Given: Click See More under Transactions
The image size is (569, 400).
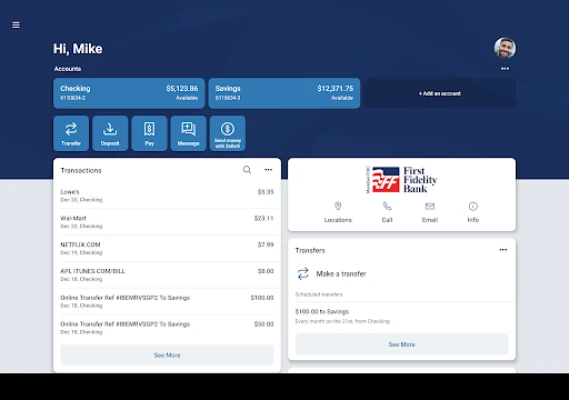Looking at the screenshot, I should click(x=167, y=355).
